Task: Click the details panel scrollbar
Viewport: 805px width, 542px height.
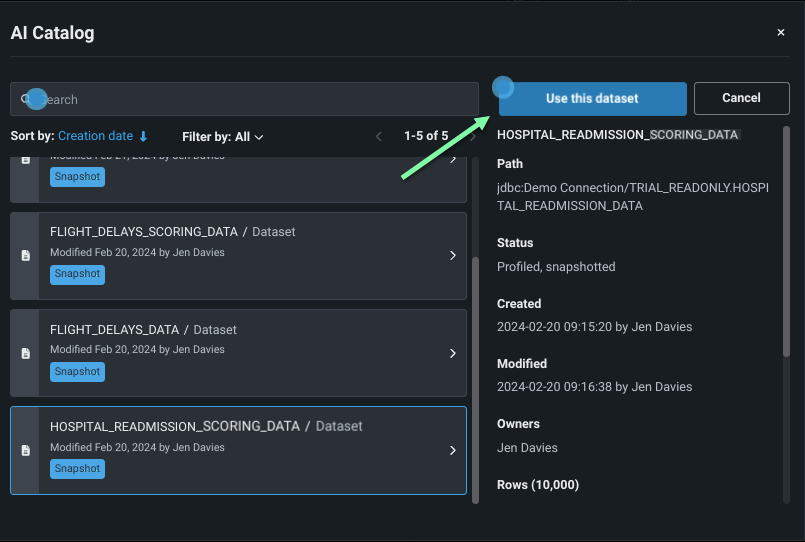Action: pos(786,240)
